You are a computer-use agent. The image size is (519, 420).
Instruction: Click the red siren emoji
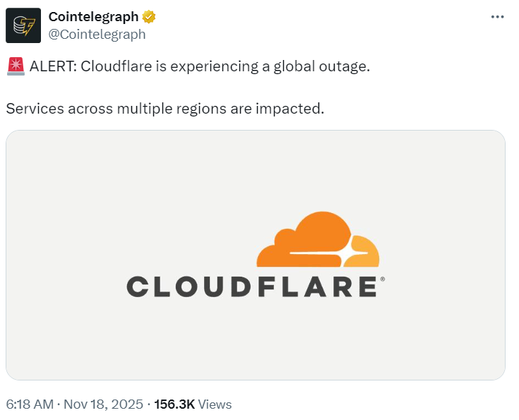coord(15,67)
